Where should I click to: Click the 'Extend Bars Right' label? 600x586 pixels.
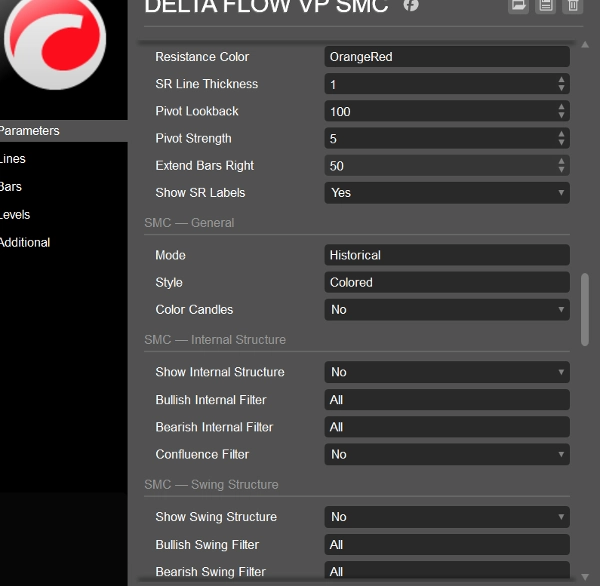point(205,166)
